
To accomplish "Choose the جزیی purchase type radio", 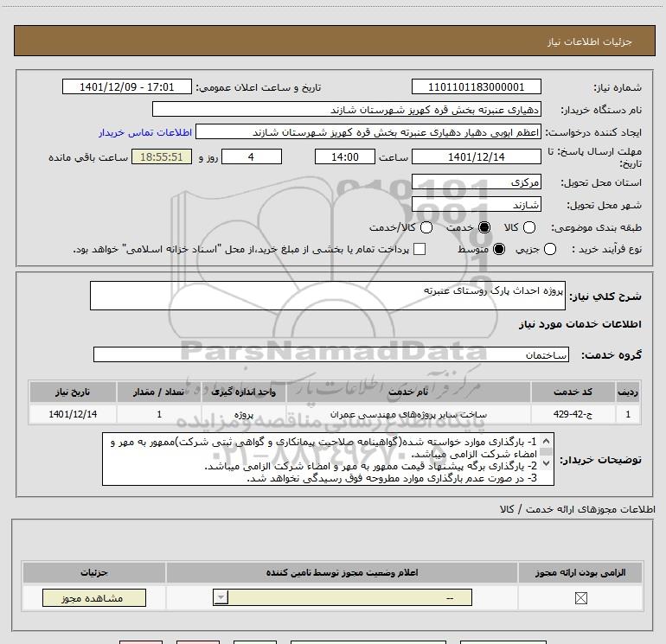I will [x=549, y=249].
